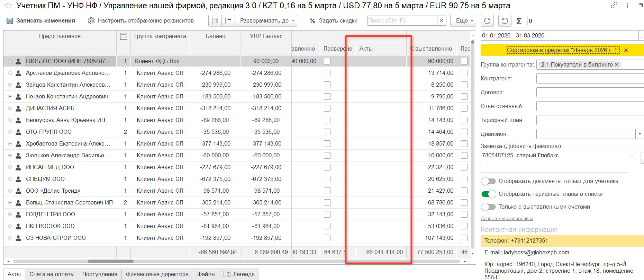The image size is (644, 280).
Task: Open the 'Разворачивать до' dropdown
Action: point(266,21)
